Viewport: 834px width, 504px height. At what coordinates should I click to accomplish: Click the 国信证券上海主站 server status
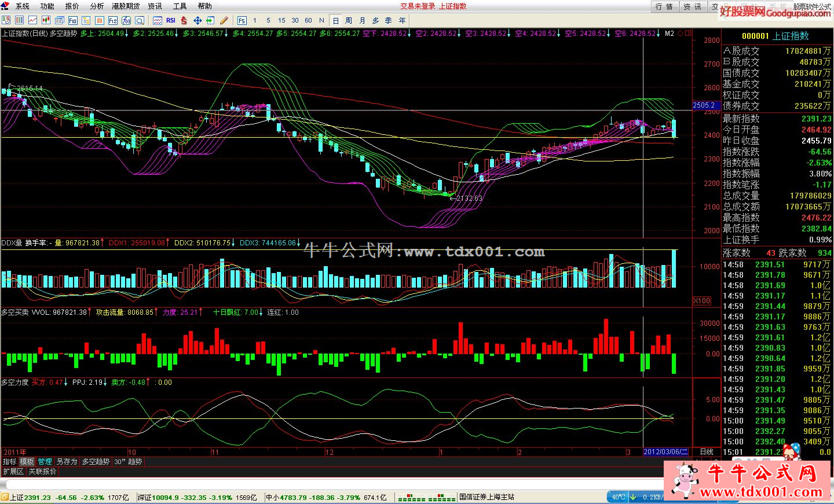(487, 497)
